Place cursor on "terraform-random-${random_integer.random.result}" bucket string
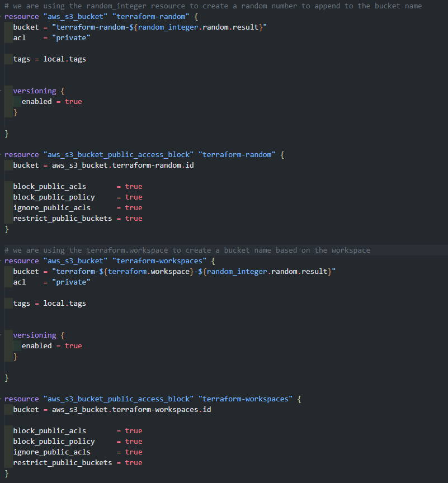The image size is (448, 483). pyautogui.click(x=159, y=27)
